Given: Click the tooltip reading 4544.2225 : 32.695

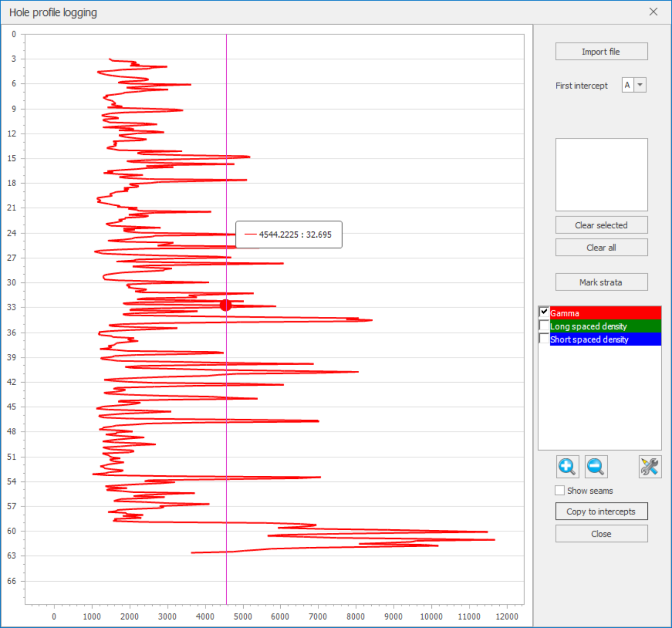Looking at the screenshot, I should tap(289, 235).
